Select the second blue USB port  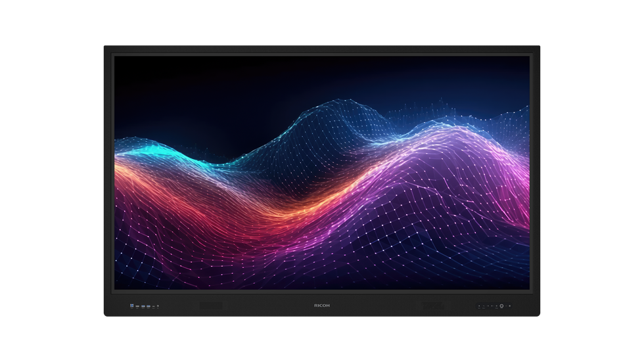point(149,306)
